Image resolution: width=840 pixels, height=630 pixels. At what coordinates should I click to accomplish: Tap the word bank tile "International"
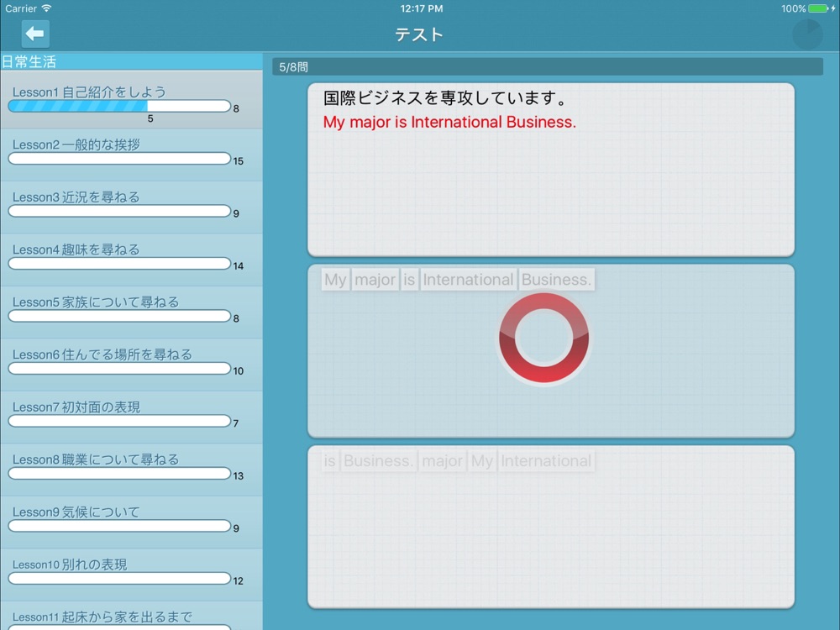(x=547, y=460)
